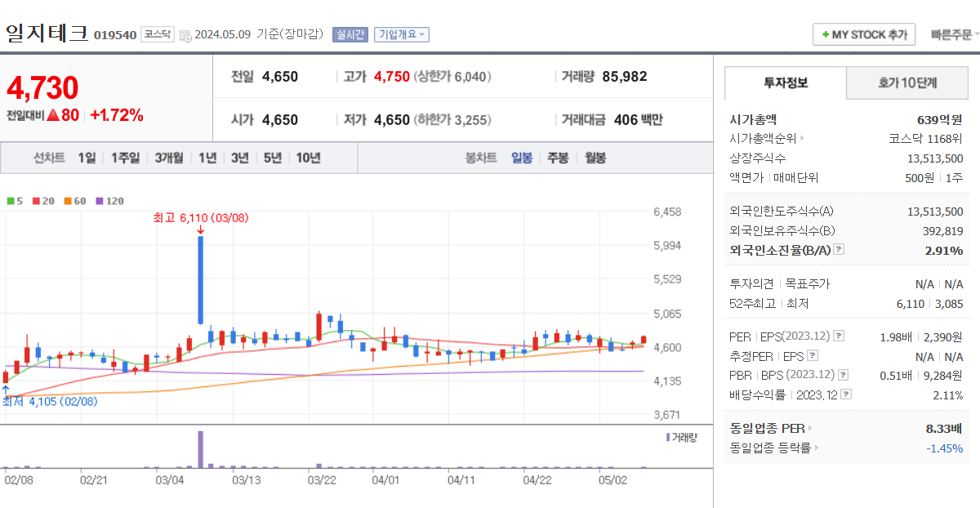980x508 pixels.
Task: Select the 5년 line chart period
Action: click(272, 158)
